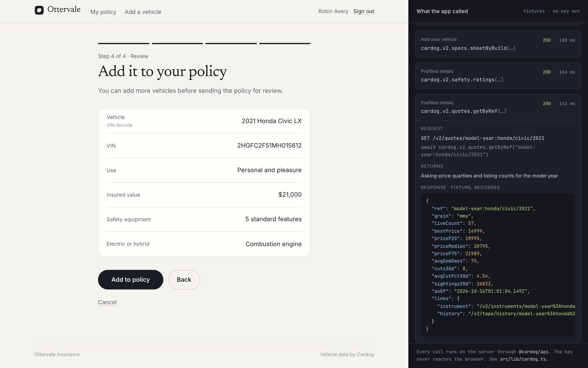Click the GET /v2/quotes request line
Screen dimensions: 588x368
click(x=483, y=138)
